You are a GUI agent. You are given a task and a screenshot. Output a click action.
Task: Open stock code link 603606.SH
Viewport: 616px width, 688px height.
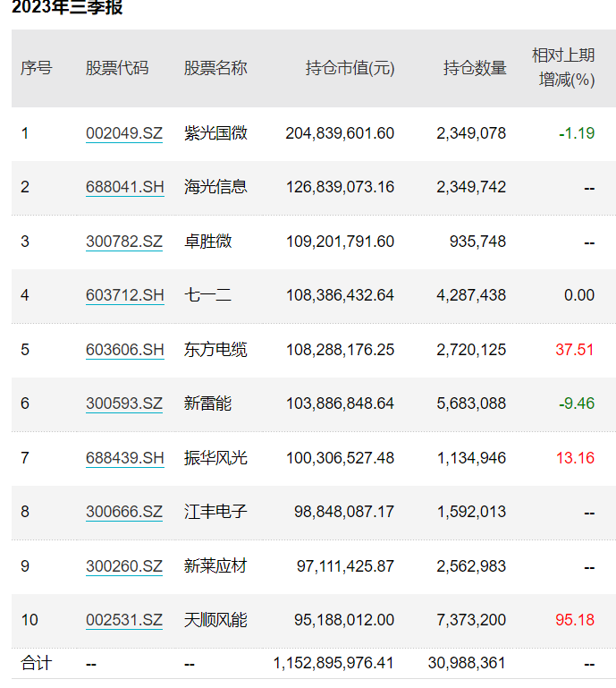[125, 350]
